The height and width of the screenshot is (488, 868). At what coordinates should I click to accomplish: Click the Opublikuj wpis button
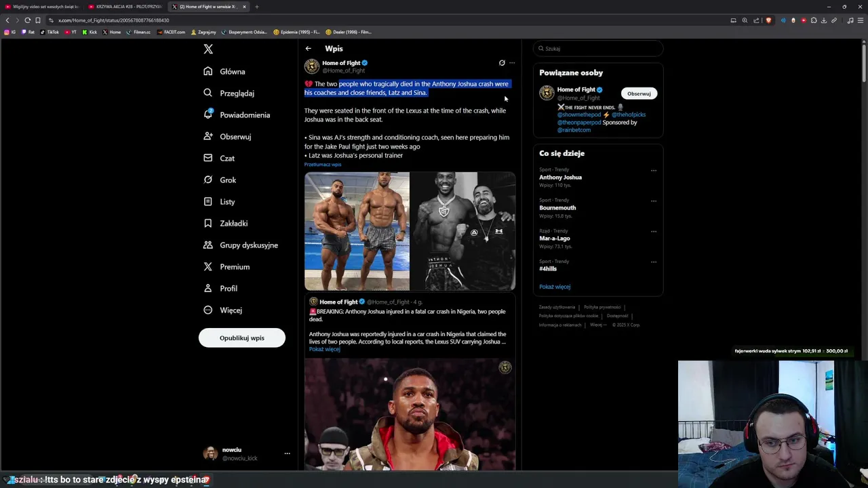point(242,338)
